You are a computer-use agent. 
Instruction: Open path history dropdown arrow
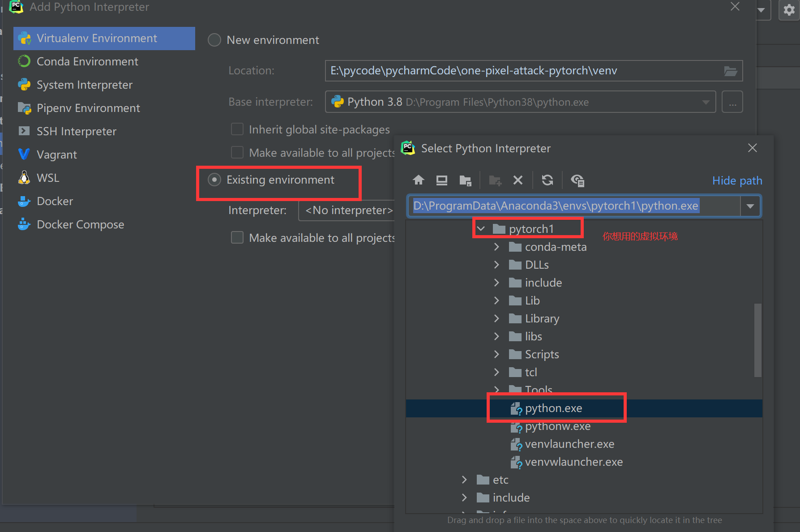[x=750, y=206]
